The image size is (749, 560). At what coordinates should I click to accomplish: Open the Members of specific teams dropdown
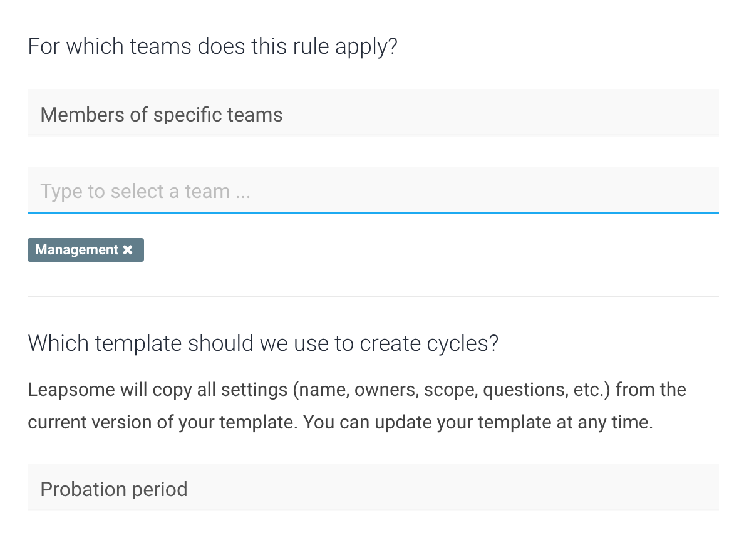point(373,113)
